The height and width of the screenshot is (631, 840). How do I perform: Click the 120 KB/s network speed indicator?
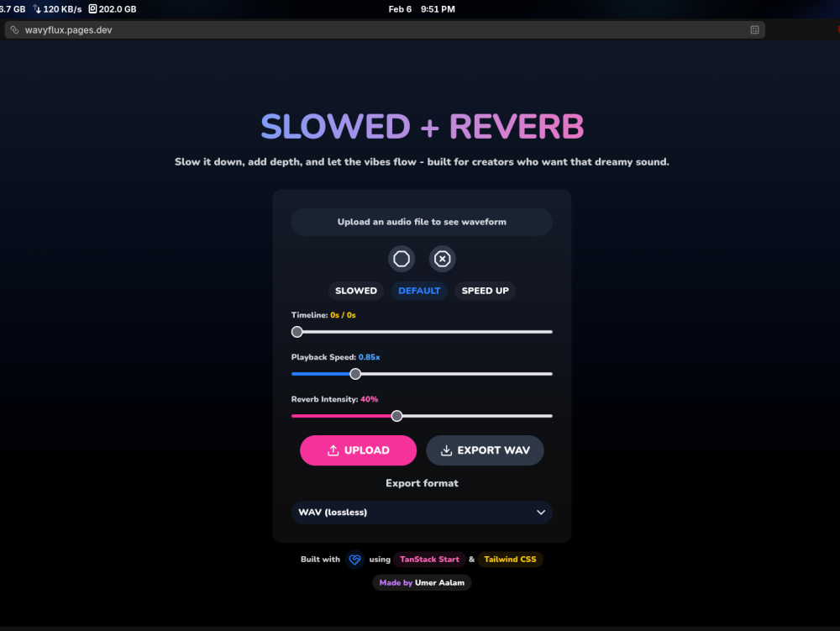(x=57, y=9)
